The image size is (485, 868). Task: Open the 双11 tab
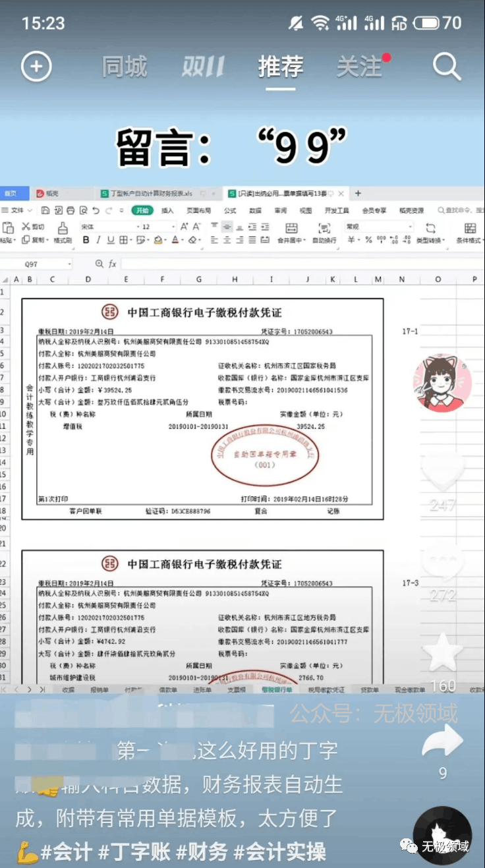coord(204,67)
